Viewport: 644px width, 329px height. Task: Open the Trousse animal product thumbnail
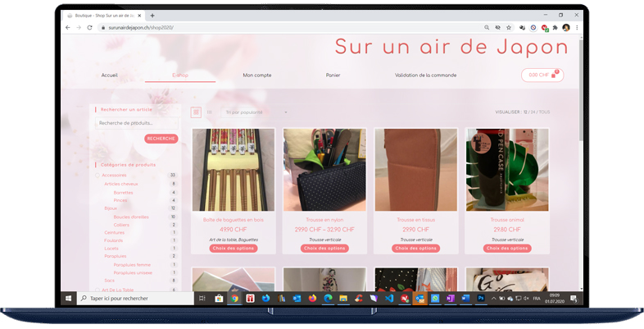click(x=507, y=170)
